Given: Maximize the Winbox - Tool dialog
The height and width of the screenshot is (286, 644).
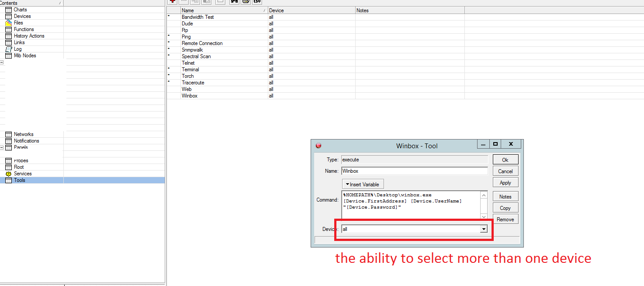Looking at the screenshot, I should pos(495,144).
